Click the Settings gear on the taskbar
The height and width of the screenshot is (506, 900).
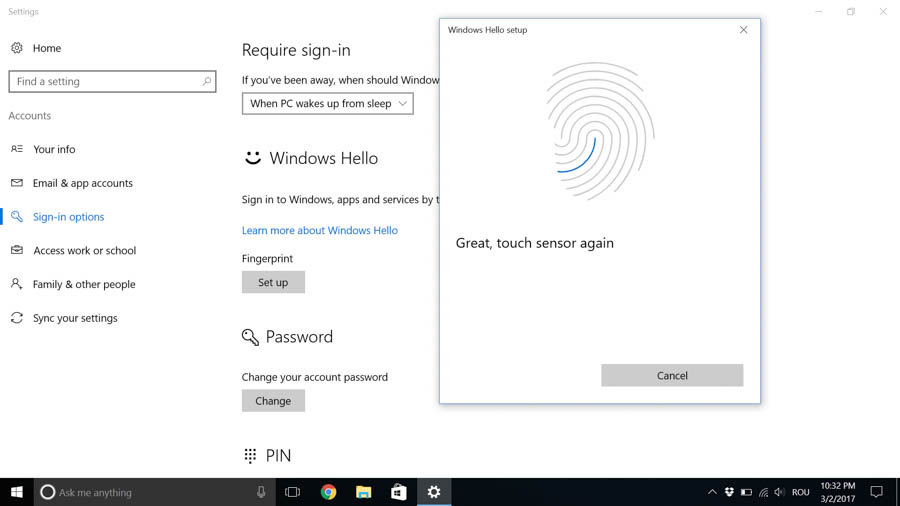click(434, 492)
